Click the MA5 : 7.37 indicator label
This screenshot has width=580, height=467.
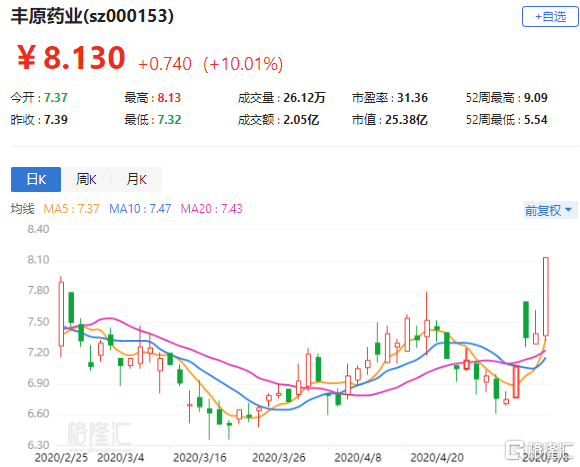(x=71, y=209)
